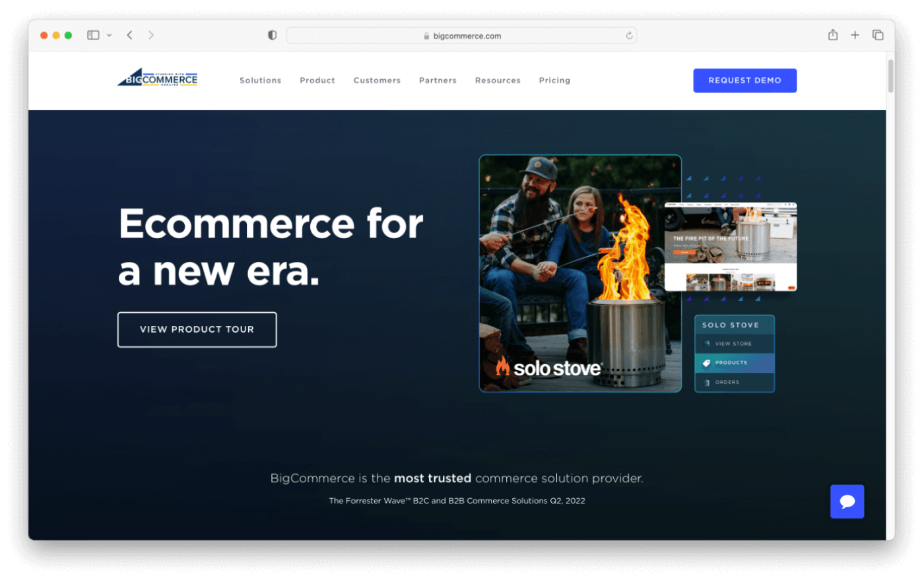The width and height of the screenshot is (924, 582).
Task: Open the Product menu
Action: point(317,81)
